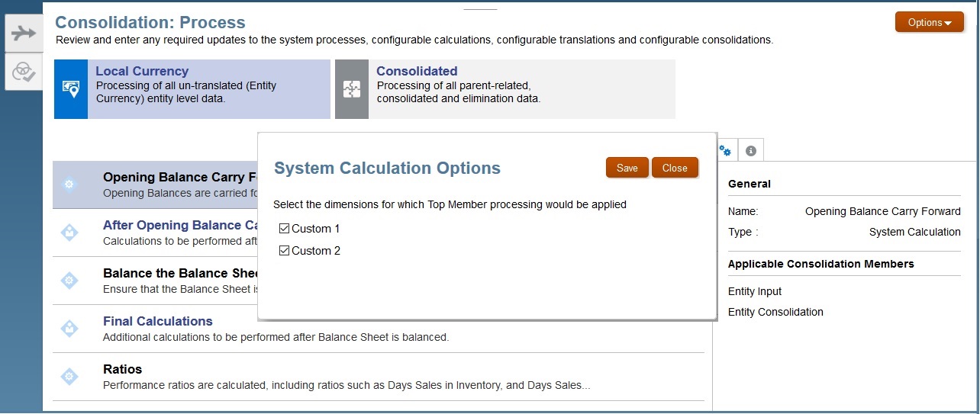Viewport: 980px width, 414px height.
Task: Click the Consolidated puzzle piece icon
Action: coord(352,89)
